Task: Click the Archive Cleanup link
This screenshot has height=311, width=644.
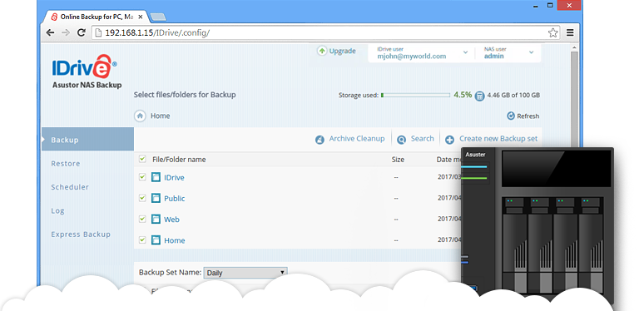Action: [x=357, y=139]
